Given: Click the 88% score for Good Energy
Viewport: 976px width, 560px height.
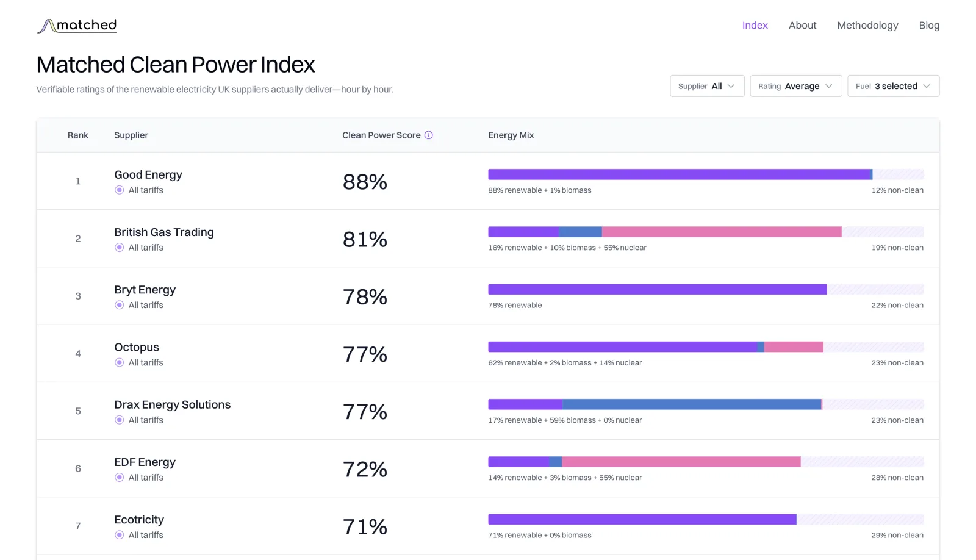Looking at the screenshot, I should (x=365, y=182).
